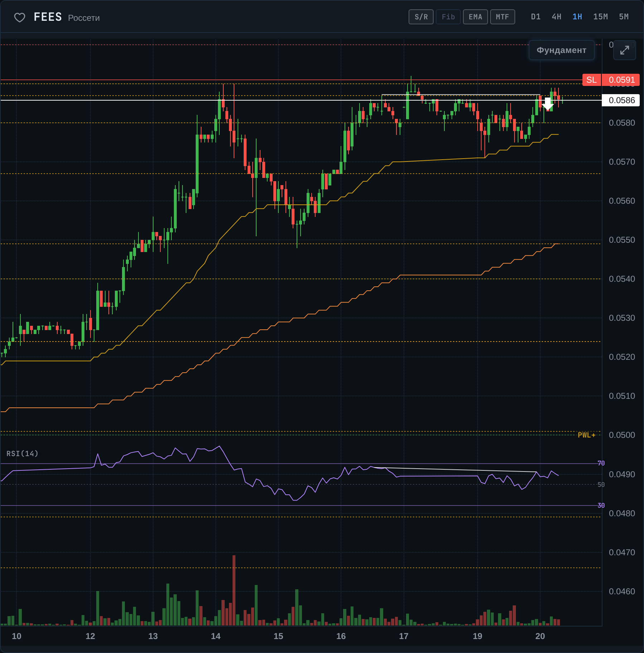Screen dimensions: 644x653
Task: Click the RSI 70 level label
Action: [x=601, y=463]
